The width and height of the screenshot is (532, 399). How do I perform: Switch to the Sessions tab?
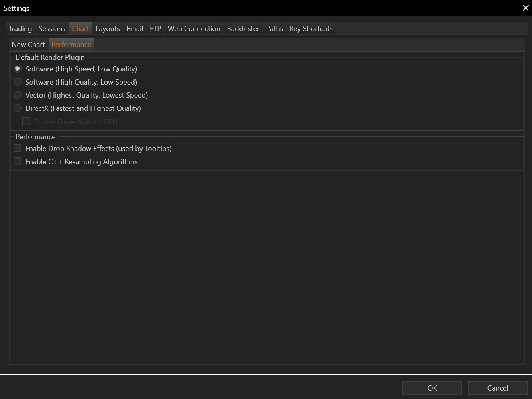[x=52, y=29]
